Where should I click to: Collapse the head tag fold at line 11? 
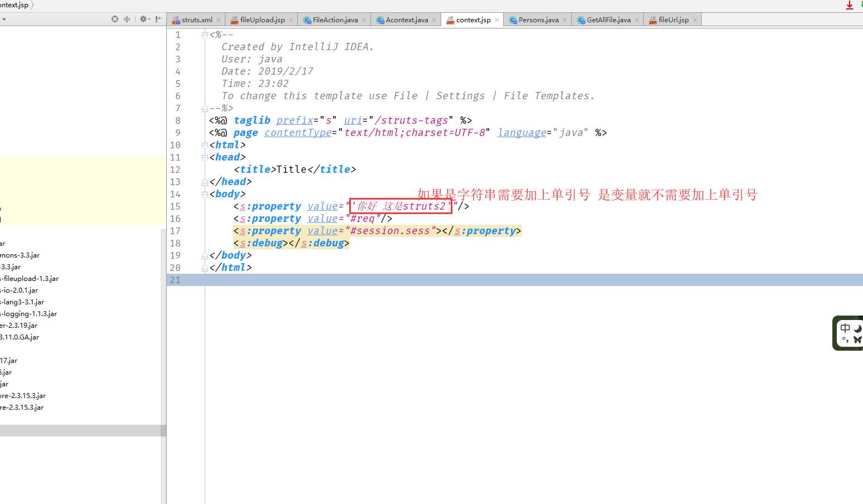205,157
